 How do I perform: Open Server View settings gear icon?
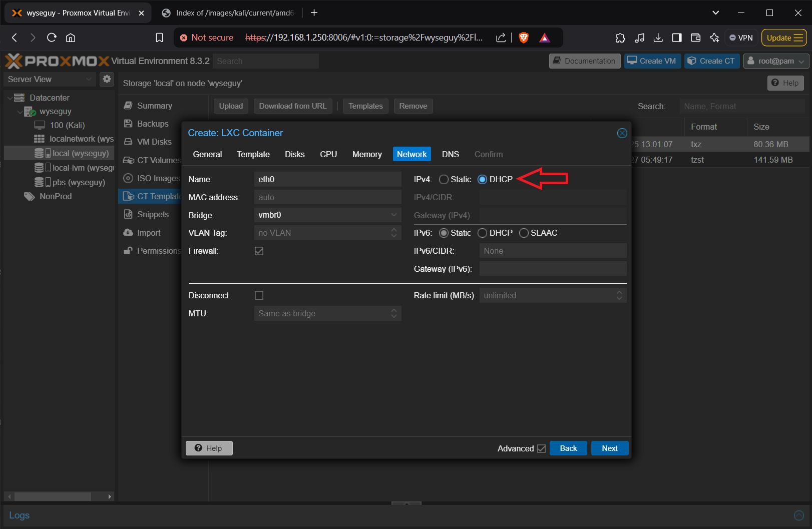tap(107, 79)
